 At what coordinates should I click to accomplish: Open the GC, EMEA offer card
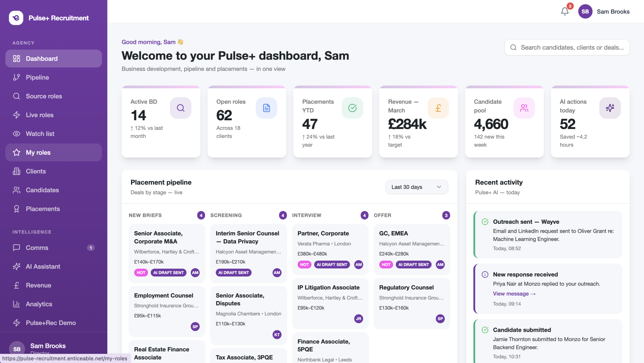point(412,249)
